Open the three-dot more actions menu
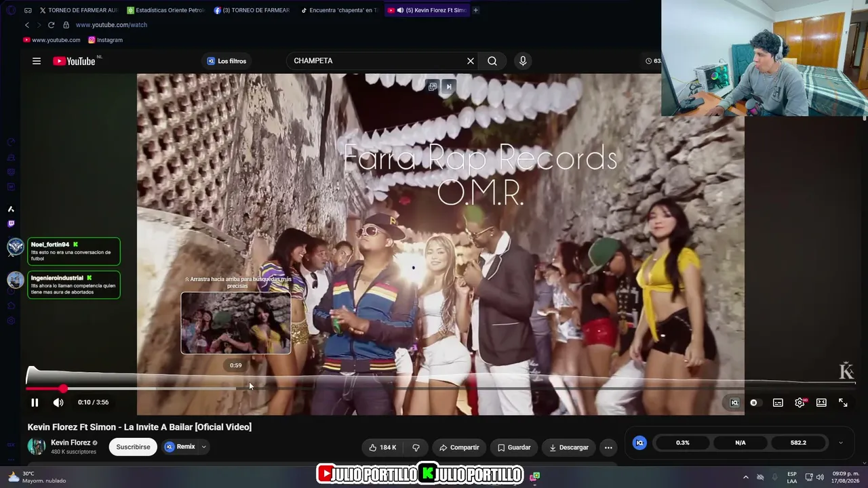Screen dimensions: 868x488 (608, 447)
